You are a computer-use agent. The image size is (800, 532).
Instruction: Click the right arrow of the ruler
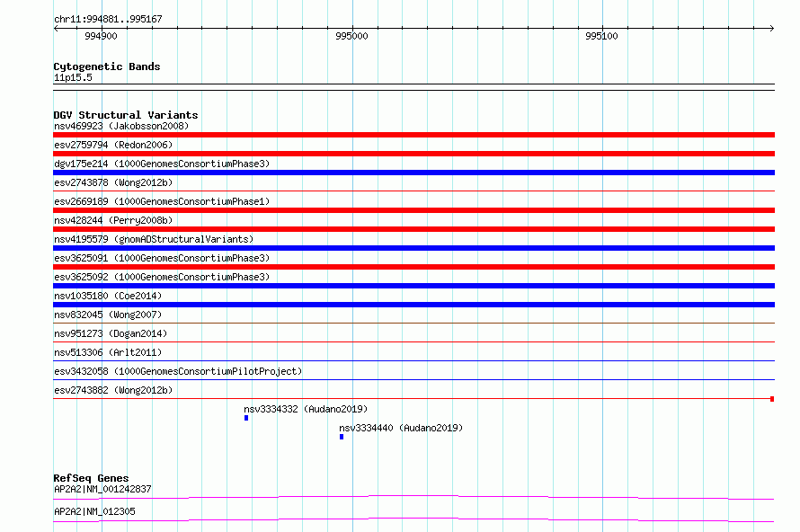click(771, 28)
